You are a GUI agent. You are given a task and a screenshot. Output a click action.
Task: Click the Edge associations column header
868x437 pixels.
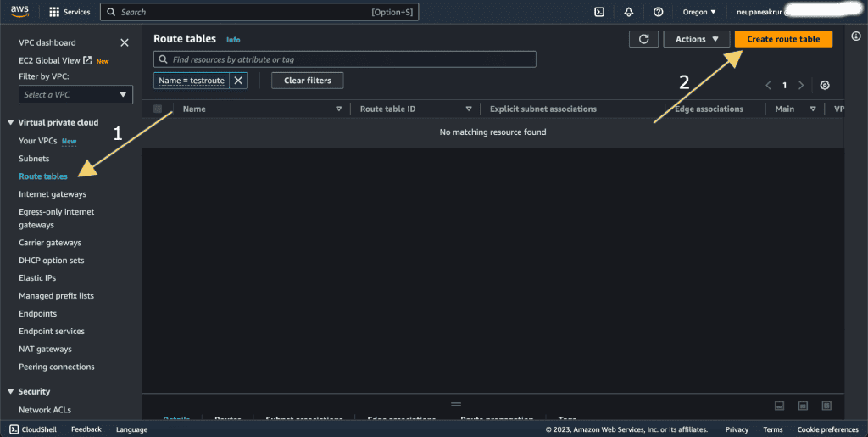[709, 109]
